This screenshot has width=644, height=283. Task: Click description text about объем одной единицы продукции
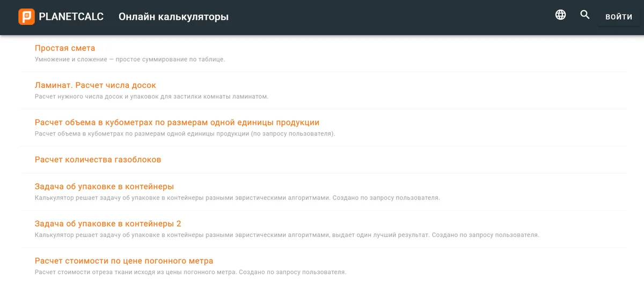tap(185, 133)
